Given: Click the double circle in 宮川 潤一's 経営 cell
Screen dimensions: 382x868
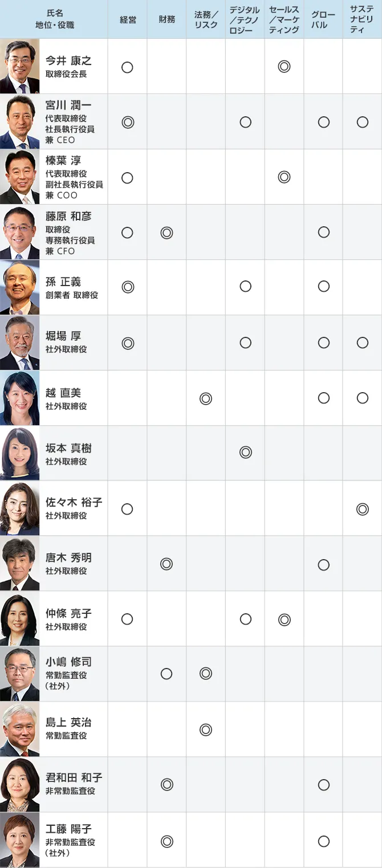Looking at the screenshot, I should pos(128,122).
